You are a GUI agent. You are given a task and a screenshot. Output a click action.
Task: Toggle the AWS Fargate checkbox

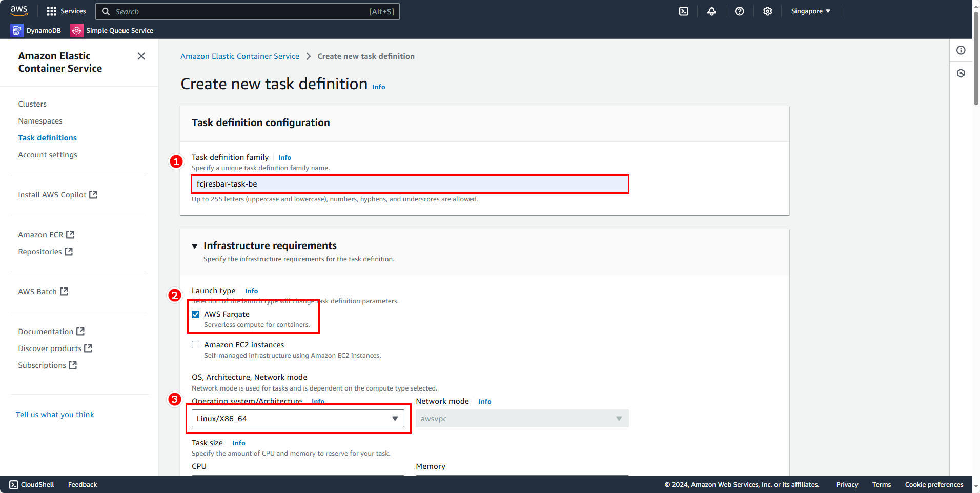tap(196, 314)
